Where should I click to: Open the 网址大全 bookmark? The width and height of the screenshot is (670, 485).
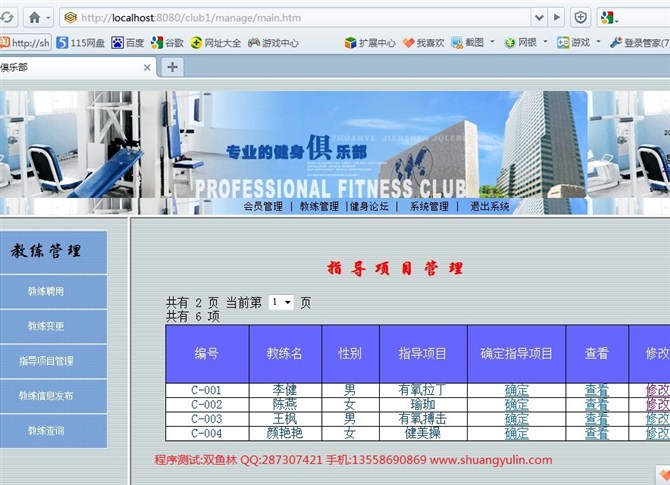click(x=216, y=43)
